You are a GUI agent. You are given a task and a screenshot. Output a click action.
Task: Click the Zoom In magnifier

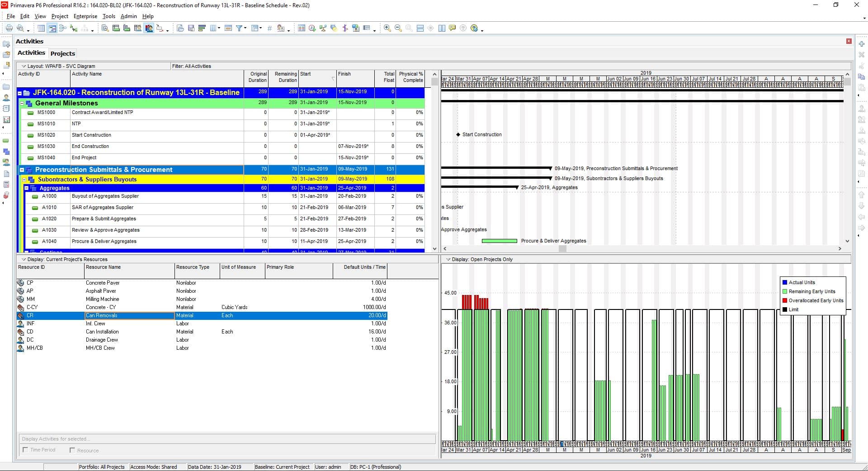click(387, 28)
